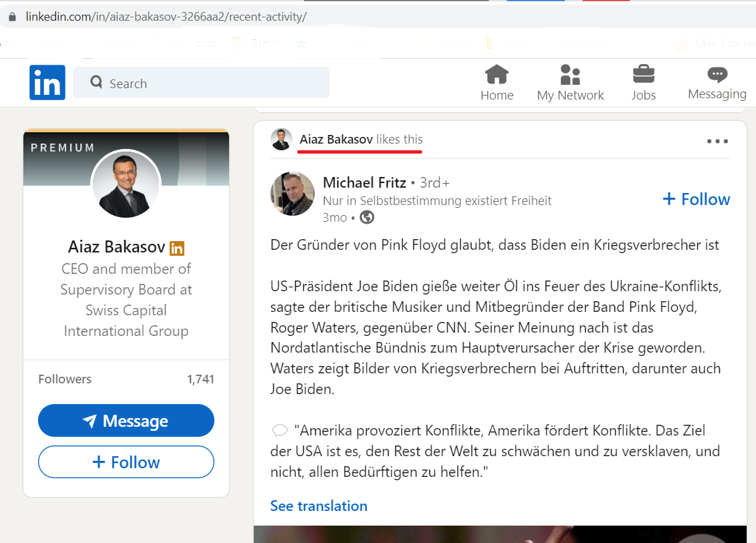Open the Home navigation icon
756x543 pixels.
pyautogui.click(x=497, y=75)
